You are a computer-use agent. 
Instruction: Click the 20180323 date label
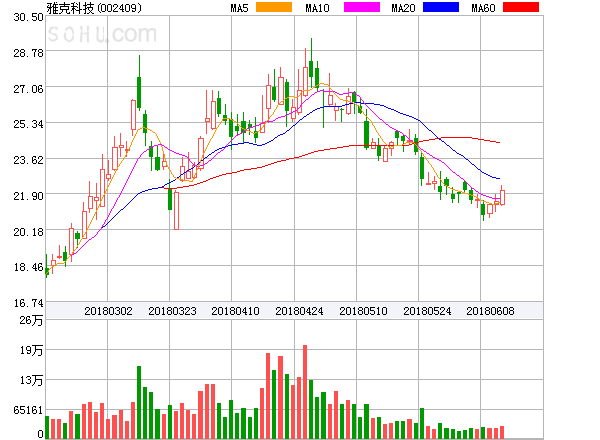coord(172,311)
